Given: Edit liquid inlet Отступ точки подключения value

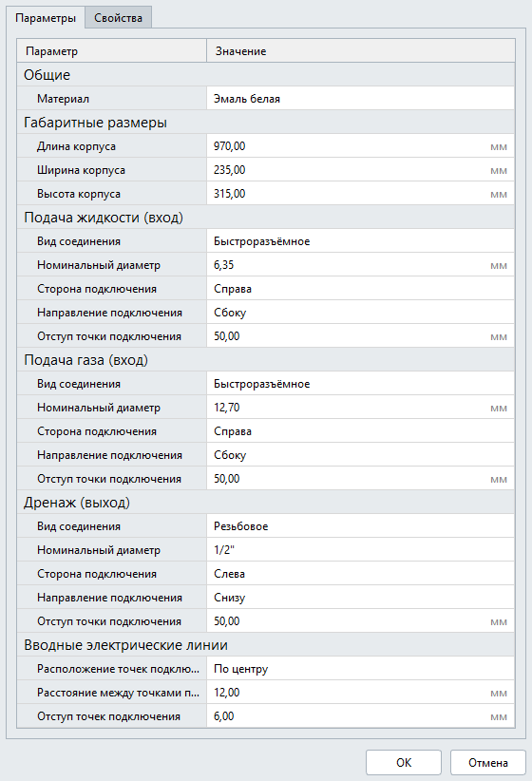Looking at the screenshot, I should pos(361,336).
